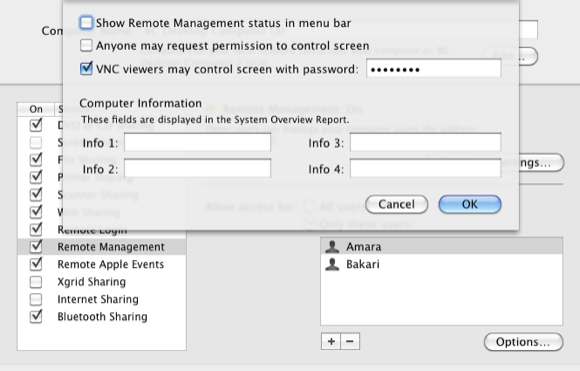The width and height of the screenshot is (580, 371).
Task: Toggle the Remote Login checkbox
Action: 36,229
